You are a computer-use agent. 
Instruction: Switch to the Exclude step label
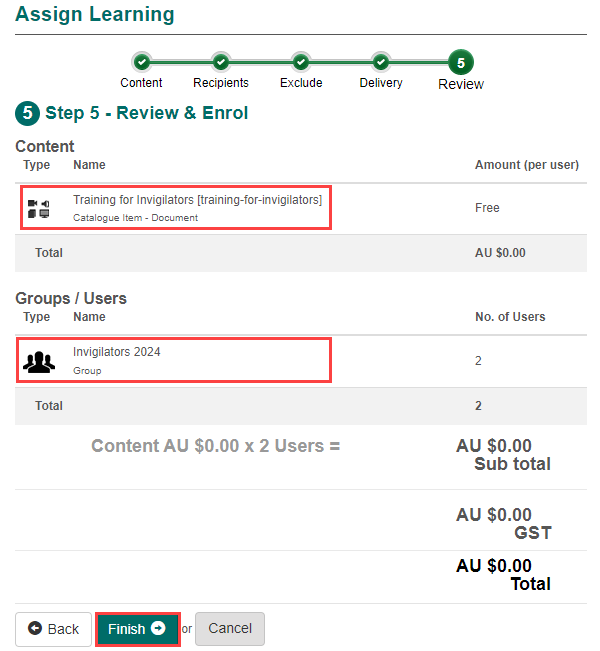point(300,83)
